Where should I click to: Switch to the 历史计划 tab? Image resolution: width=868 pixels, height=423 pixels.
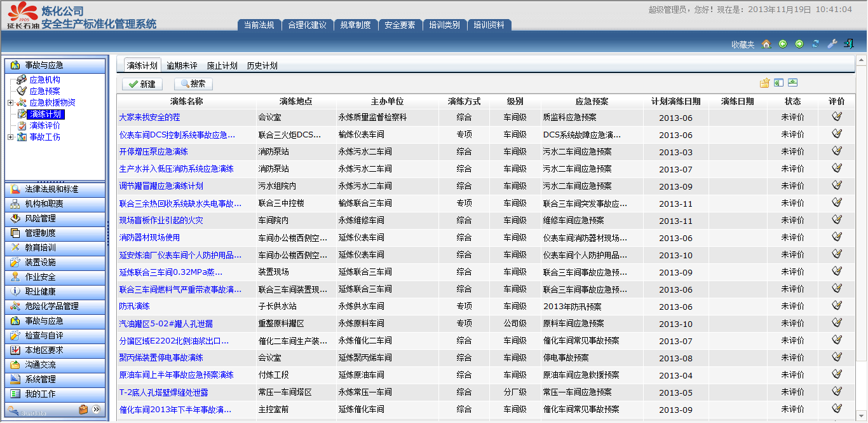pyautogui.click(x=262, y=66)
